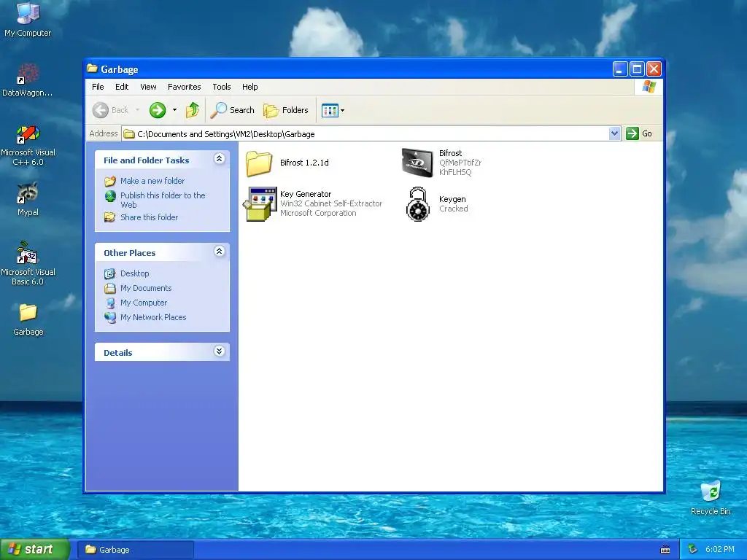Image resolution: width=747 pixels, height=560 pixels.
Task: Click the Keygen file name text
Action: [x=452, y=199]
